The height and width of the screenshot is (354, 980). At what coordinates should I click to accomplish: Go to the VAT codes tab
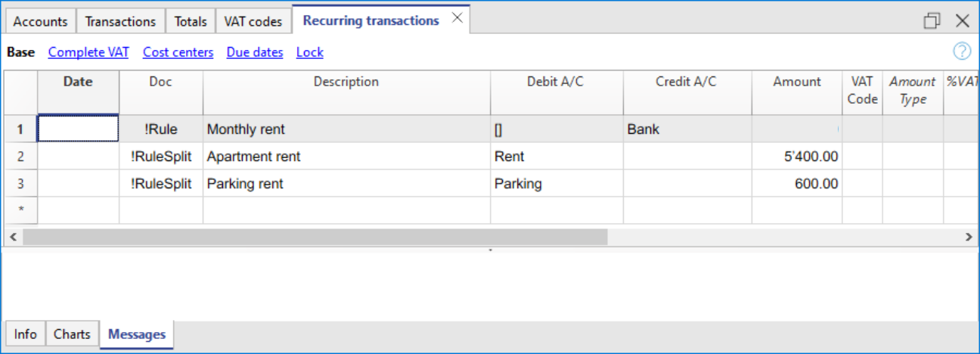253,21
